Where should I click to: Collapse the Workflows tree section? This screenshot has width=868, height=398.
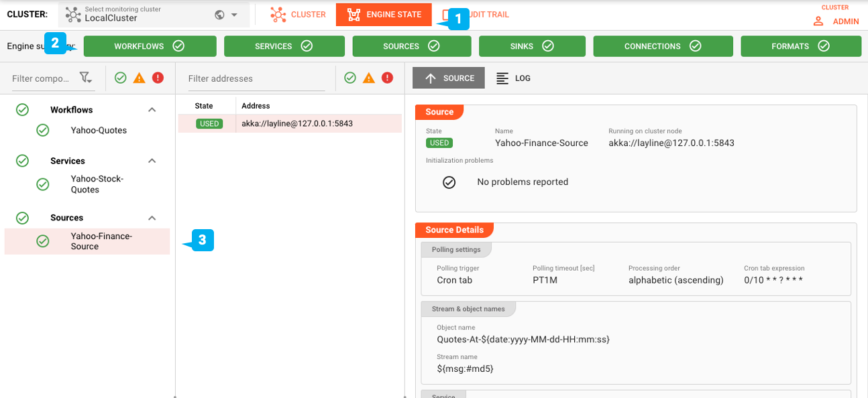tap(152, 110)
